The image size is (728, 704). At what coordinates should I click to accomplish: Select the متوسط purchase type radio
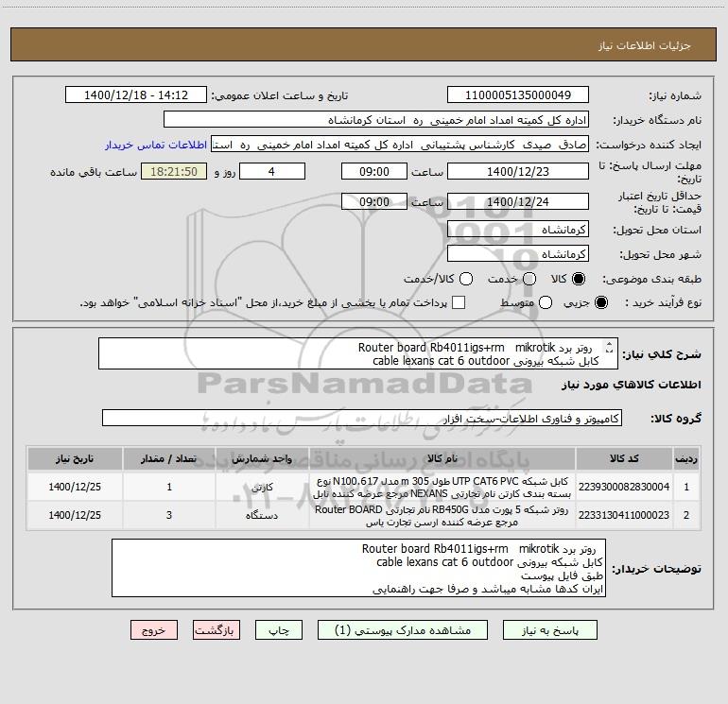[546, 302]
